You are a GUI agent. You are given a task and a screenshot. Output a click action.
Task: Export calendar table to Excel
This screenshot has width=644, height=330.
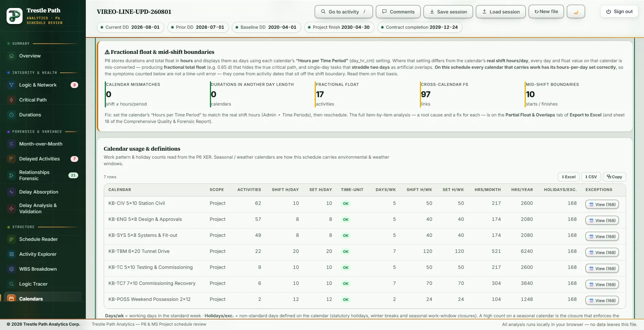coord(569,177)
